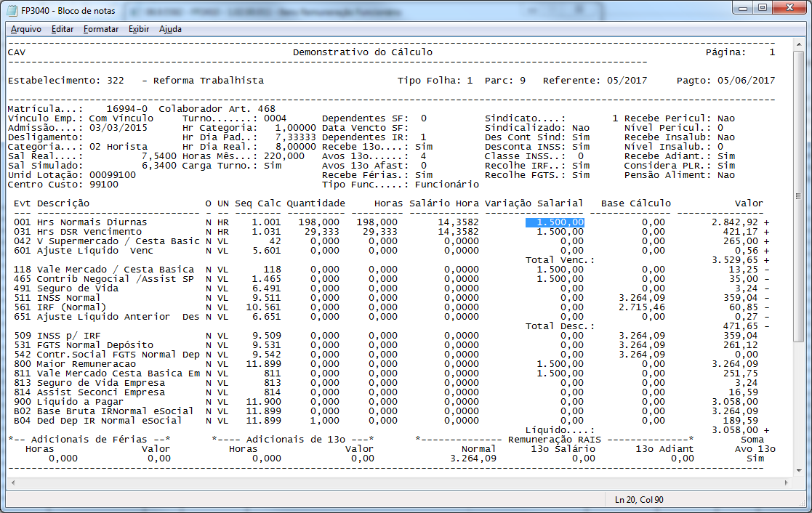The width and height of the screenshot is (812, 513).
Task: Click 'Maior Remuneracao' row description
Action: point(86,365)
